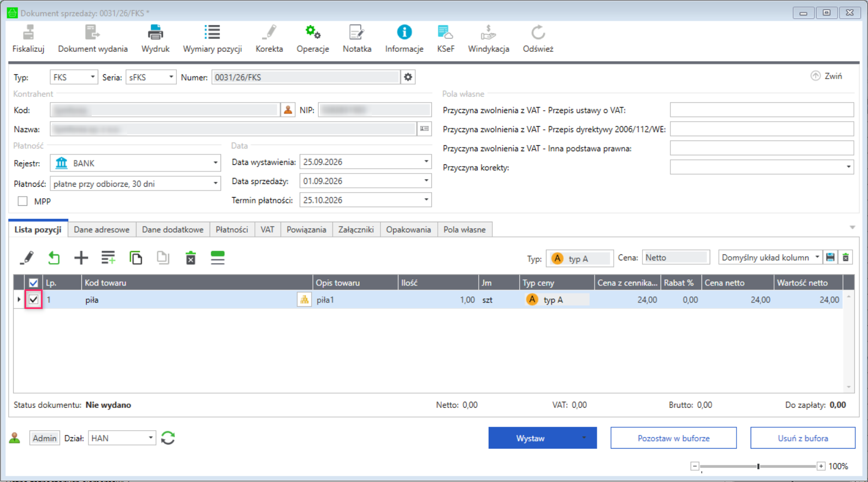Click the KSeF toolbar icon
Image resolution: width=868 pixels, height=482 pixels.
(x=445, y=33)
